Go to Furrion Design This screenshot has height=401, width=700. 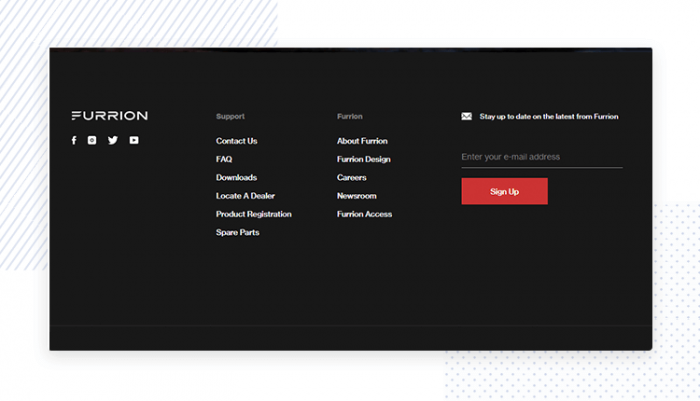click(x=363, y=160)
